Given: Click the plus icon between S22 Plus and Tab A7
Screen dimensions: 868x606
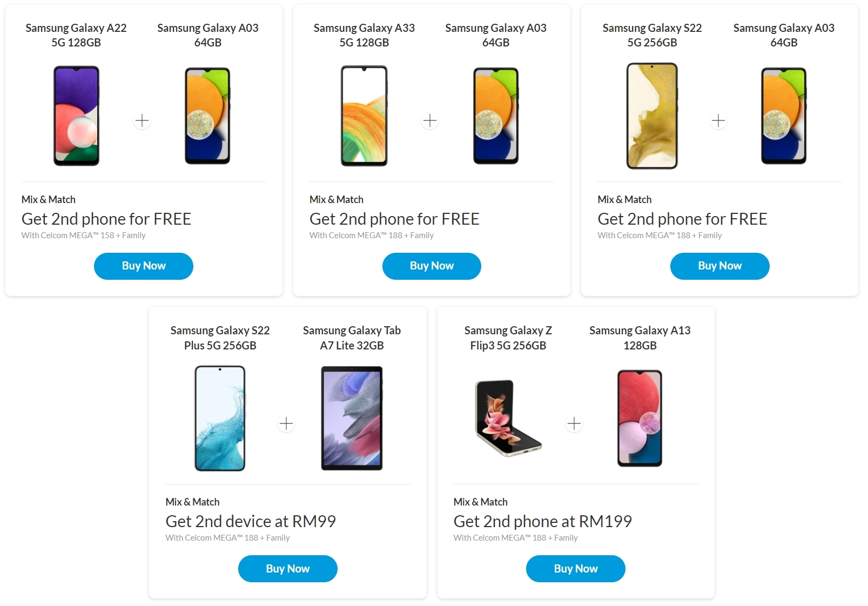Looking at the screenshot, I should (287, 423).
